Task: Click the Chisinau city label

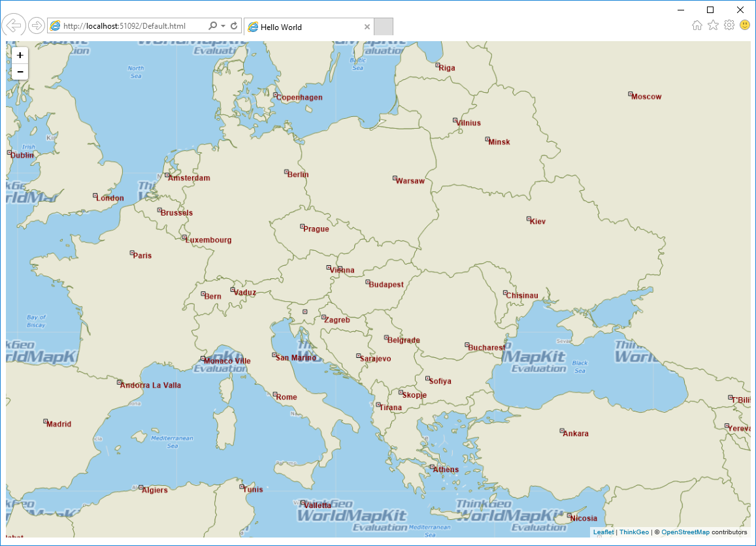Action: 522,295
